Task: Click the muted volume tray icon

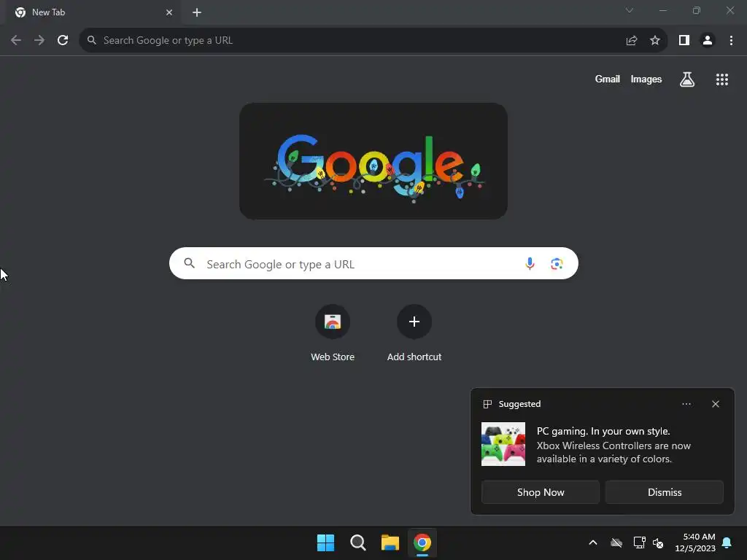Action: [658, 542]
